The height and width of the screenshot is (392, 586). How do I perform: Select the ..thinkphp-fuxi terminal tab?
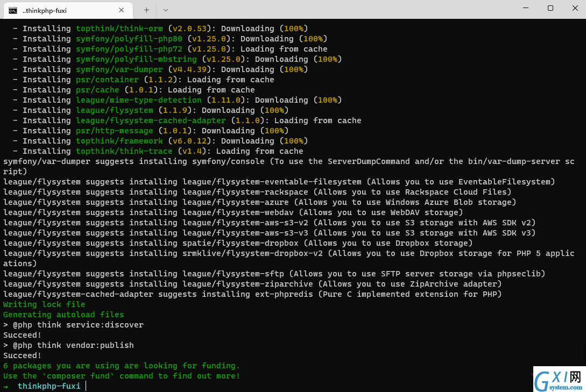click(68, 10)
